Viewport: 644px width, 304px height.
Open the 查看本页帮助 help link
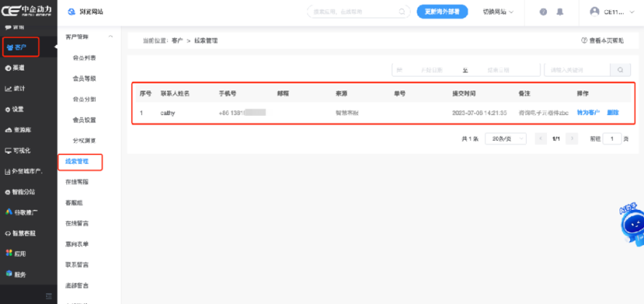pyautogui.click(x=602, y=41)
